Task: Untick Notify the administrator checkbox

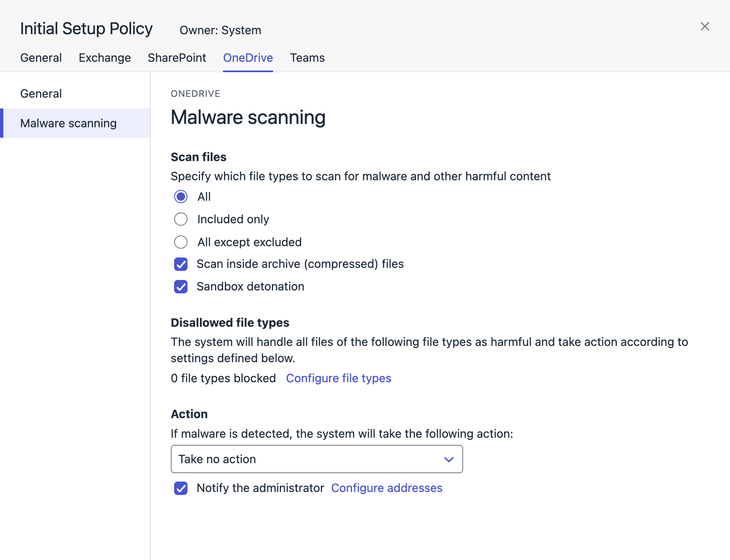Action: tap(181, 488)
